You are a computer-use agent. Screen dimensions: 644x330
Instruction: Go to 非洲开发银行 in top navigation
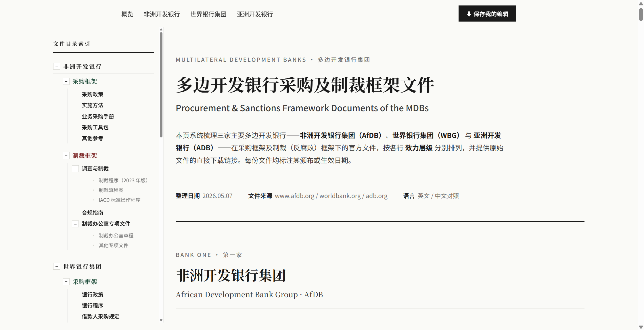[162, 14]
